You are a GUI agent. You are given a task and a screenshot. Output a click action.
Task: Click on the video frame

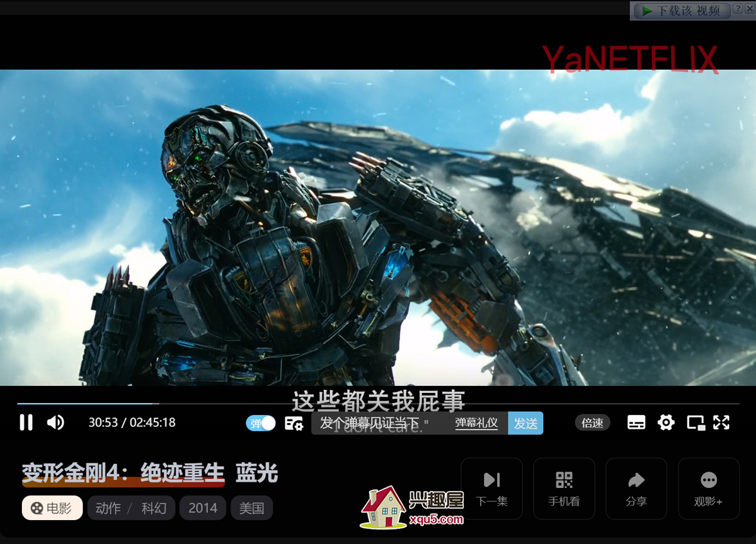378,227
